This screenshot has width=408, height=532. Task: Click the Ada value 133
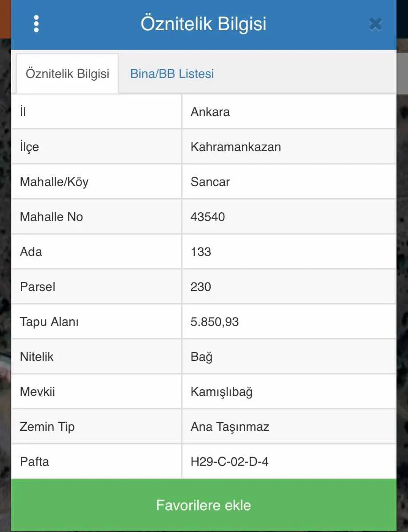201,252
